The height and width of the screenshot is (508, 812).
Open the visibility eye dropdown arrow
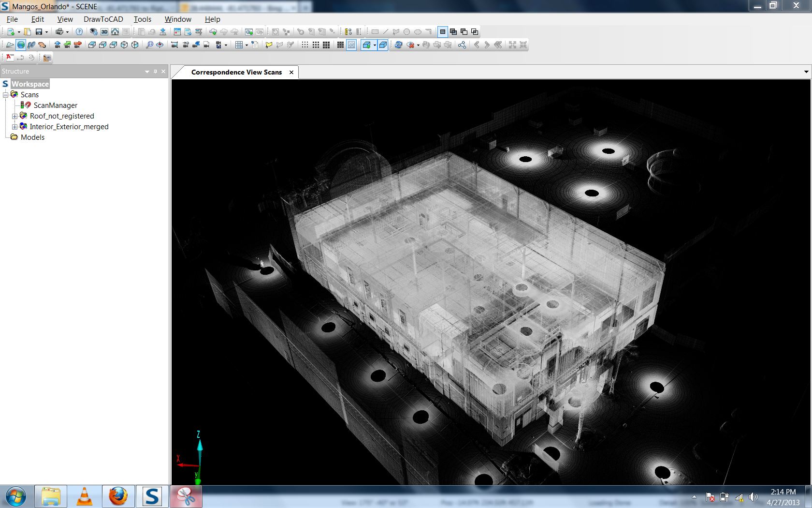[x=418, y=45]
